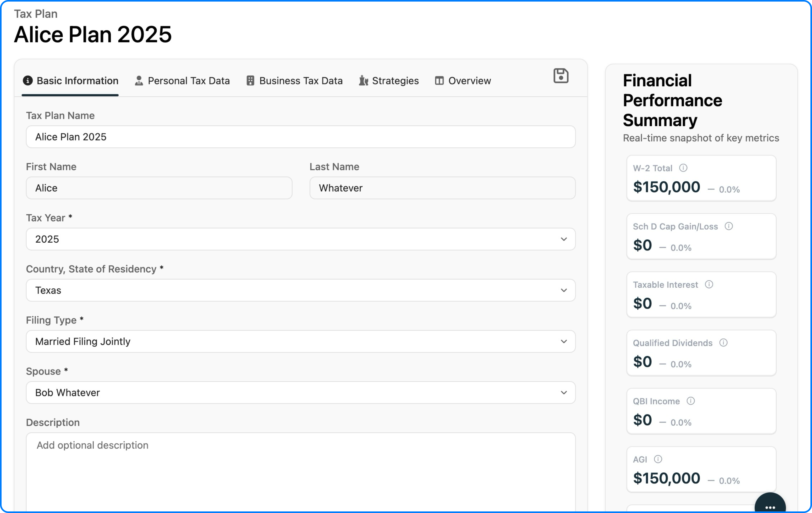The height and width of the screenshot is (513, 812).
Task: Click the info icon beside Taxable Interest
Action: coord(709,285)
